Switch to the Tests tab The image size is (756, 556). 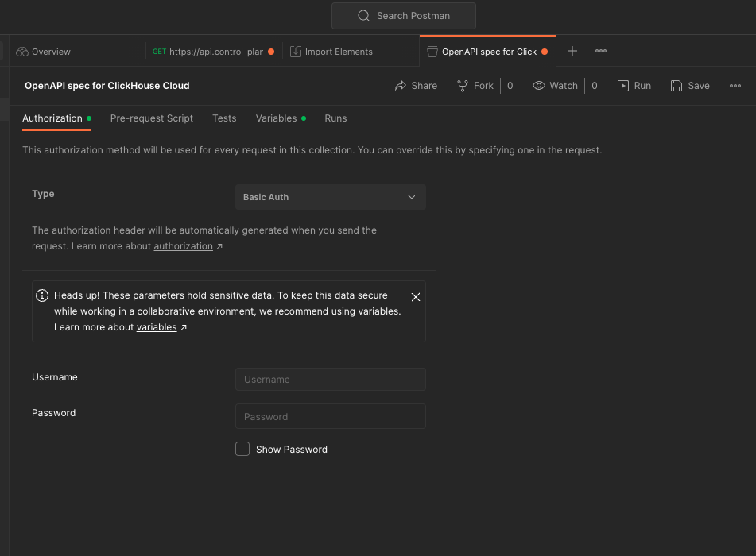(224, 118)
